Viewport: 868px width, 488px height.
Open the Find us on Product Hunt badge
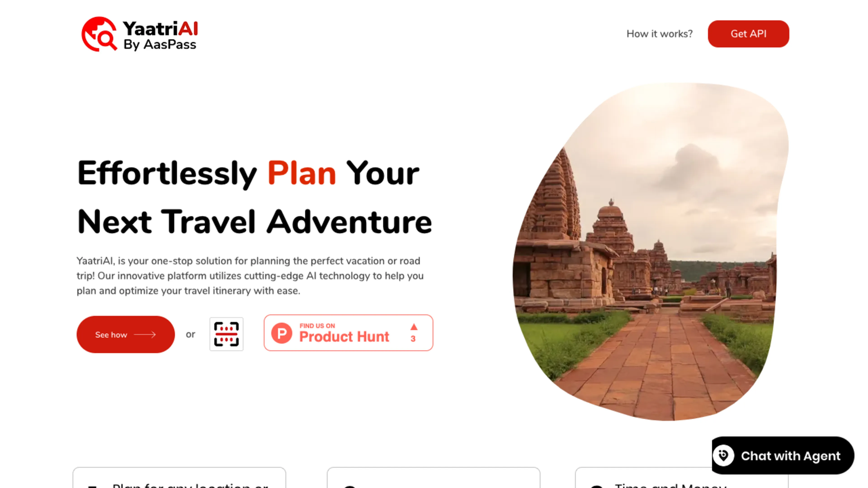(x=348, y=333)
